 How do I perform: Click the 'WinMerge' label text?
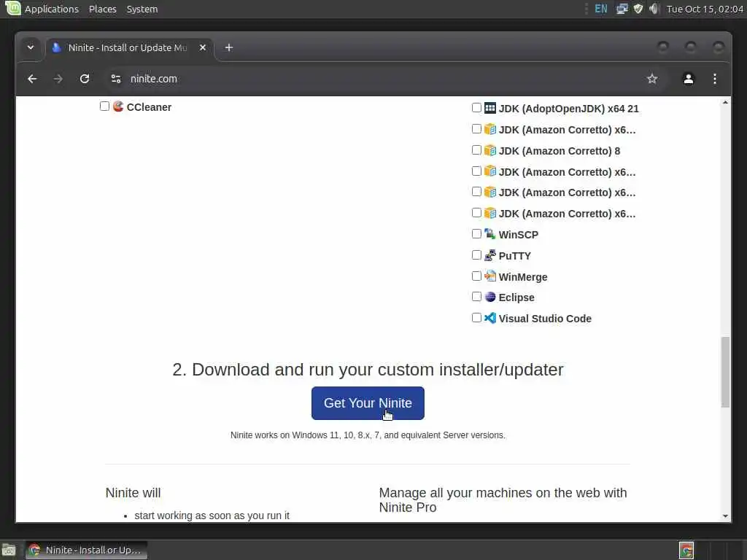(x=522, y=276)
